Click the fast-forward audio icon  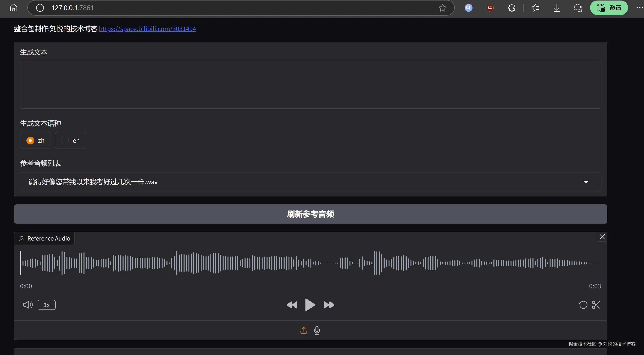[x=329, y=305]
